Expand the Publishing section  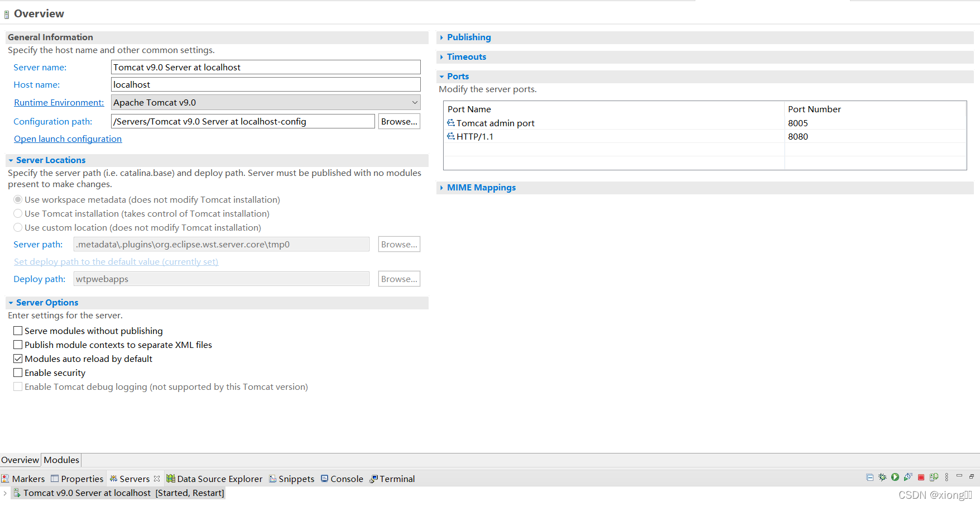441,37
